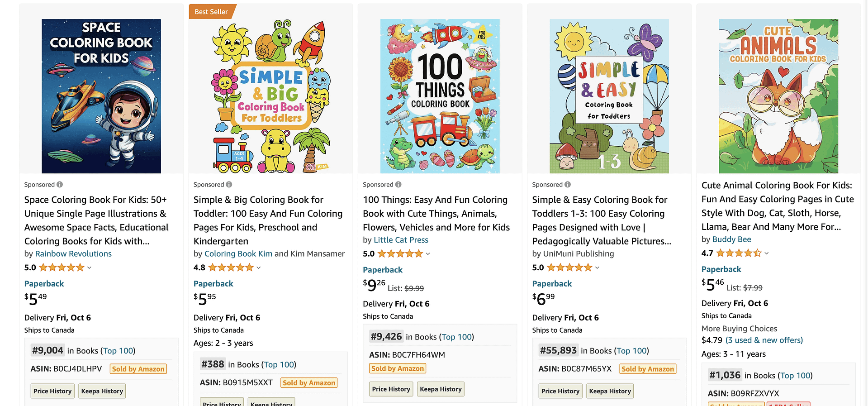Click the Cute Animals book cover image
This screenshot has width=868, height=406.
coord(778,96)
